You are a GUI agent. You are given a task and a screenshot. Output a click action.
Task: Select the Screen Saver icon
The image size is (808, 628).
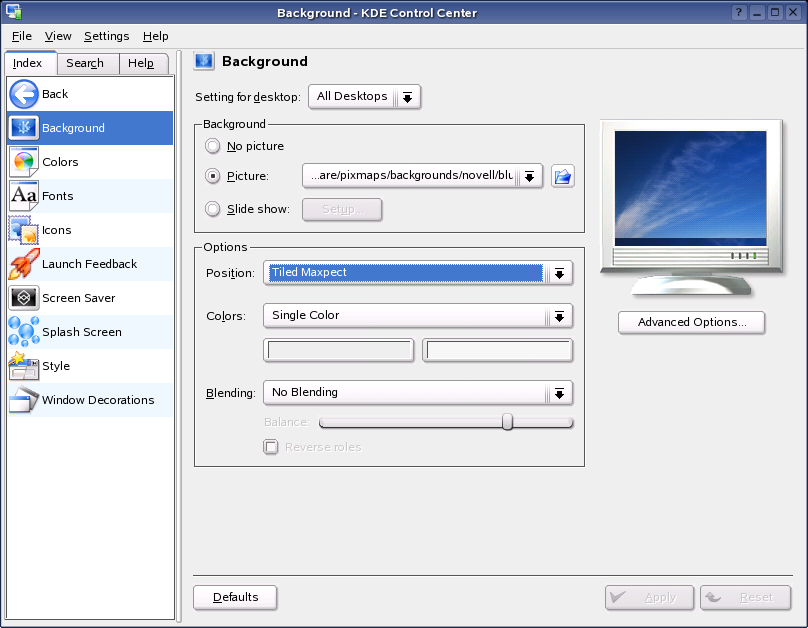click(24, 298)
